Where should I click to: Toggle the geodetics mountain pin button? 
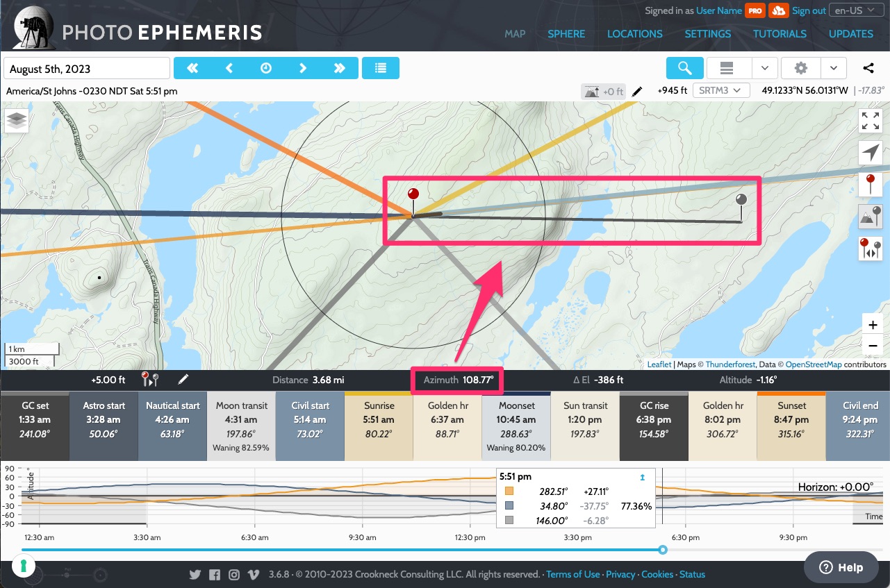pyautogui.click(x=871, y=217)
